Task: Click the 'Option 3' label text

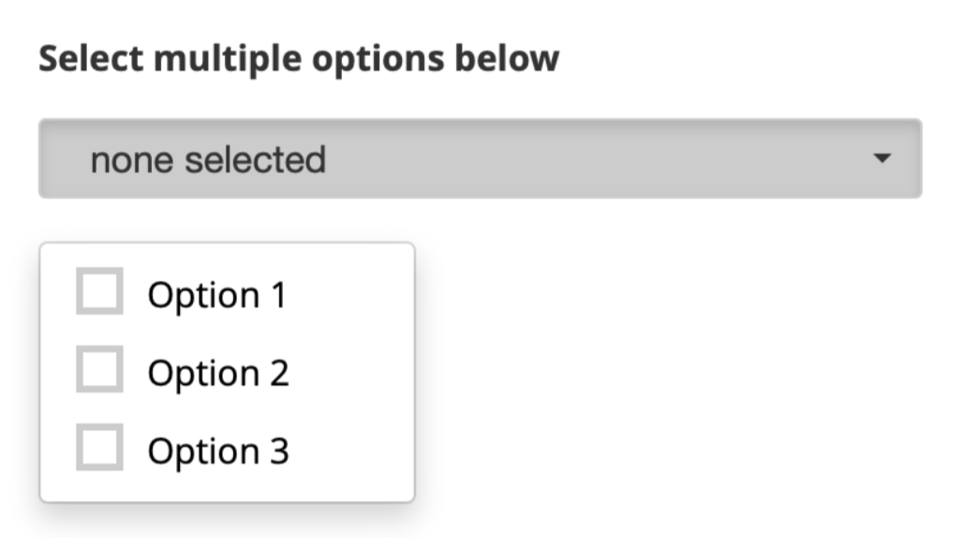Action: [218, 451]
